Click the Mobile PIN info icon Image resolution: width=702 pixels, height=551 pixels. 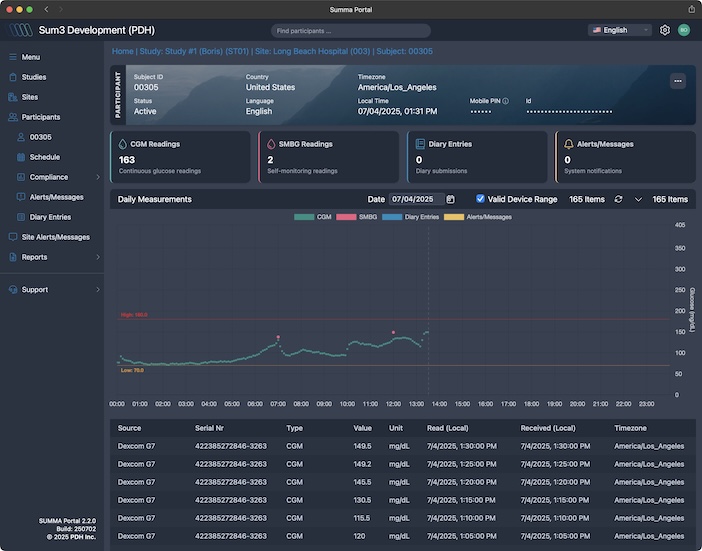506,101
